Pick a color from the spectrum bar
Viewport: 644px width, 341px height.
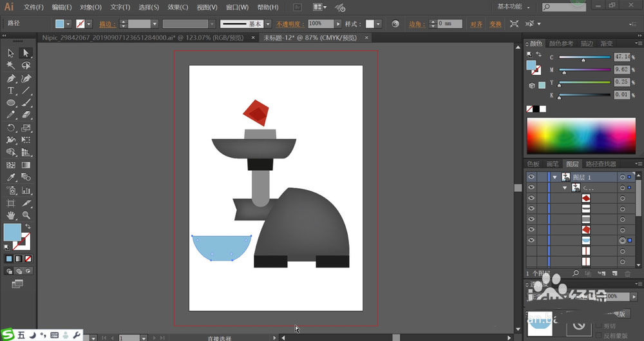click(x=581, y=136)
